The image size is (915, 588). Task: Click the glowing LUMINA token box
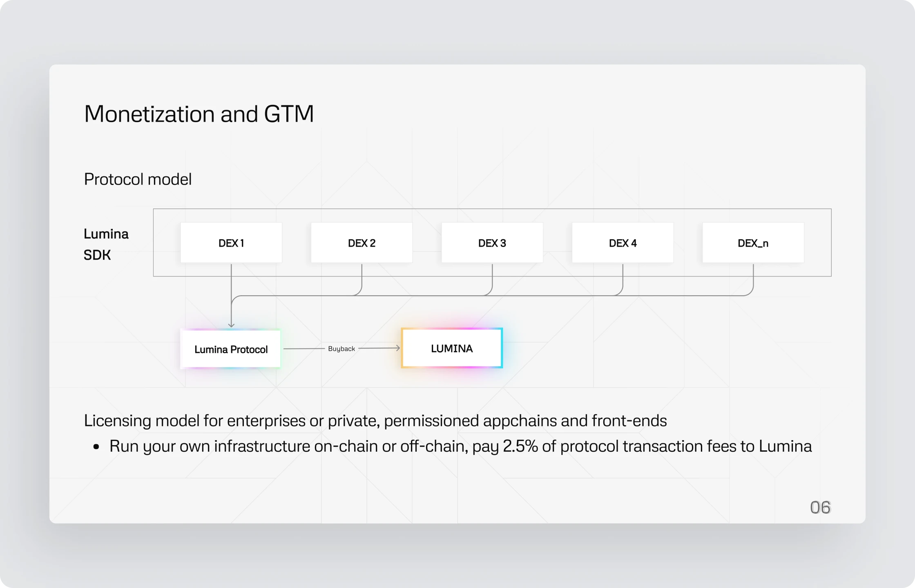click(452, 348)
